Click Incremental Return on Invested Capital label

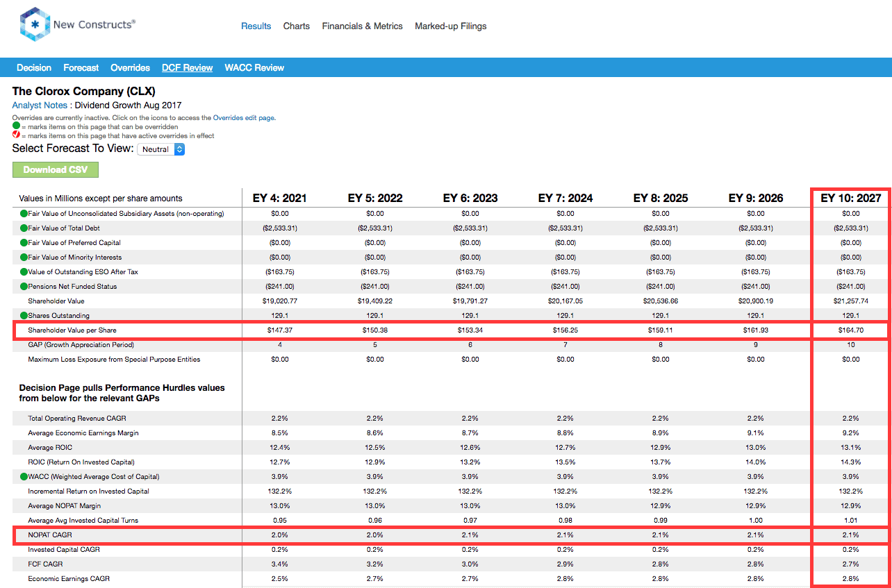[x=88, y=492]
